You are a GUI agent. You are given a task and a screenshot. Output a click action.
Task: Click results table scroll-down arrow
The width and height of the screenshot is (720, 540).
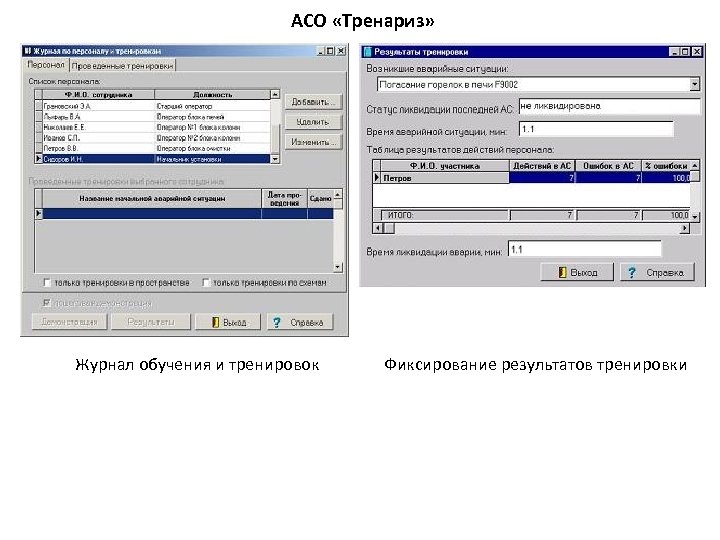(695, 216)
